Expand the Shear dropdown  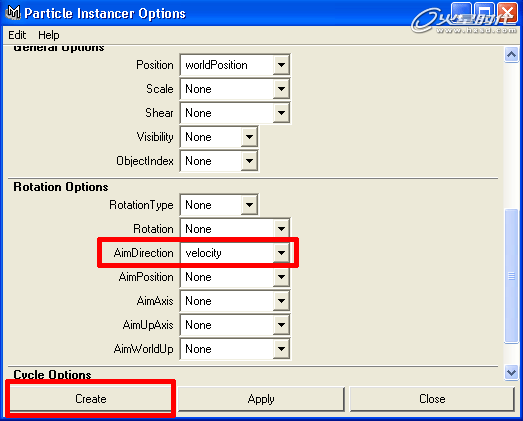pos(235,113)
